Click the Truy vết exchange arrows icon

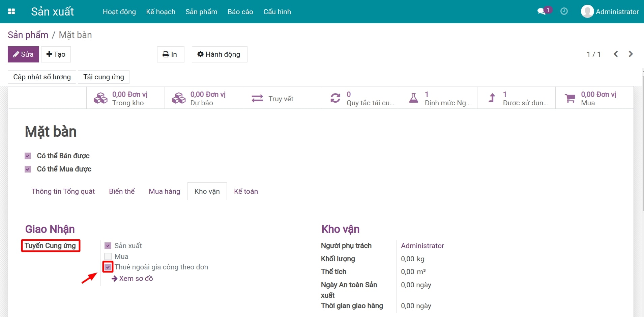click(257, 99)
